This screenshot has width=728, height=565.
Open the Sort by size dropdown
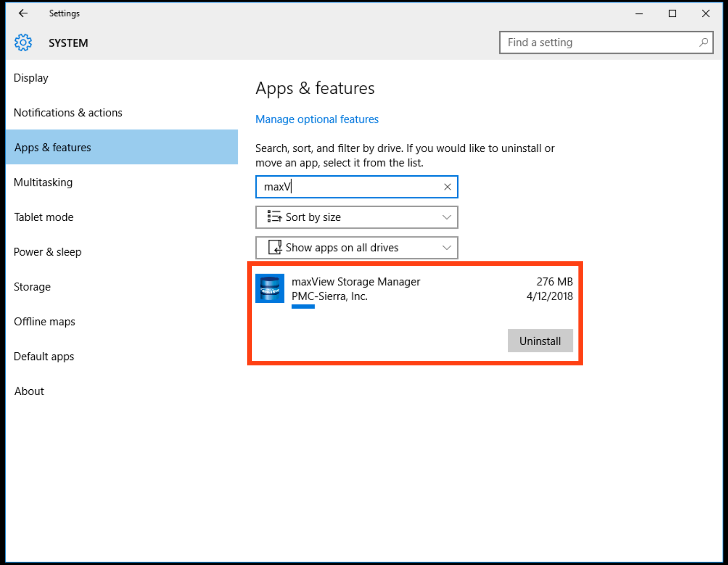pyautogui.click(x=357, y=217)
